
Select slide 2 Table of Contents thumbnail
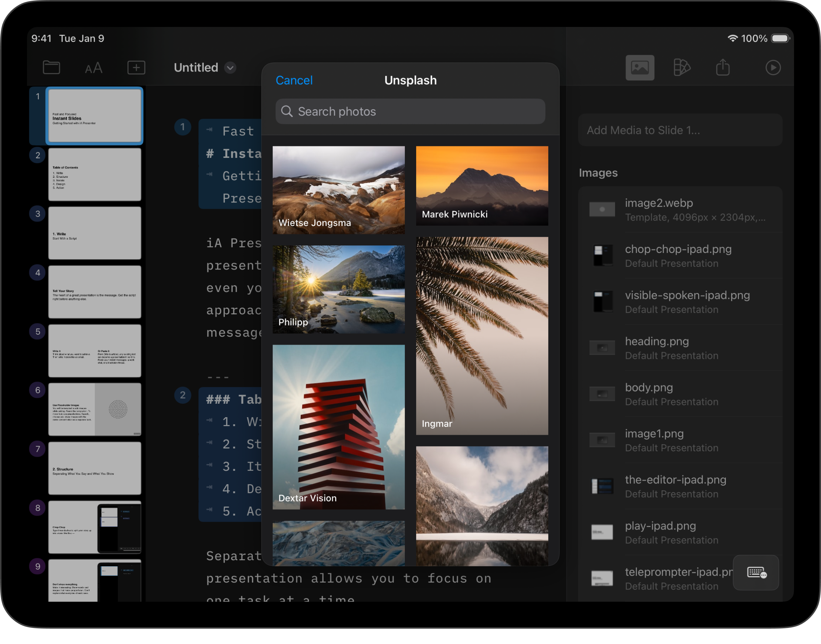pyautogui.click(x=94, y=174)
